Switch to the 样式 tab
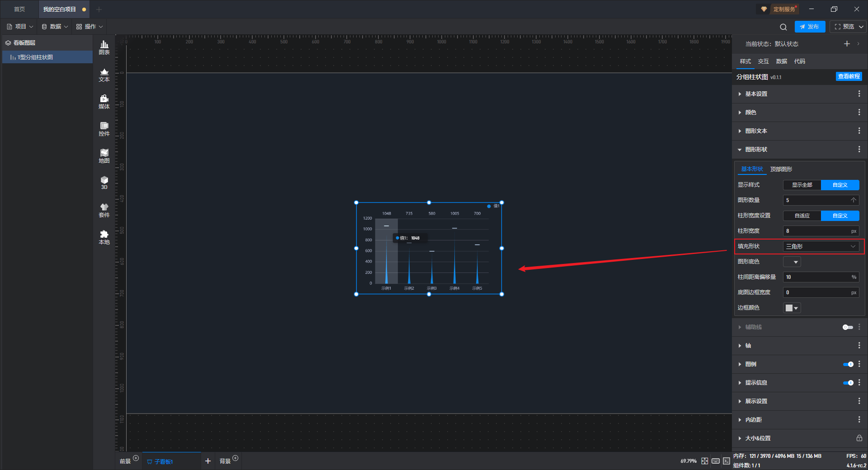The image size is (868, 470). click(745, 61)
